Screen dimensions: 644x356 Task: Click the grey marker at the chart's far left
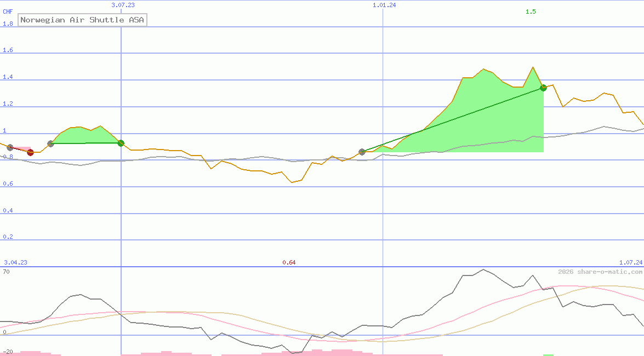[x=10, y=147]
